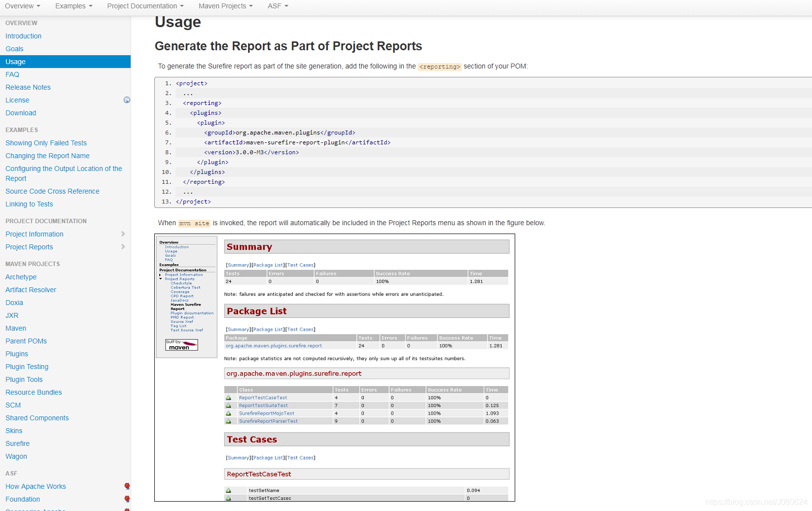The height and width of the screenshot is (511, 812).
Task: Open Configuring the Output Location example
Action: [x=64, y=173]
